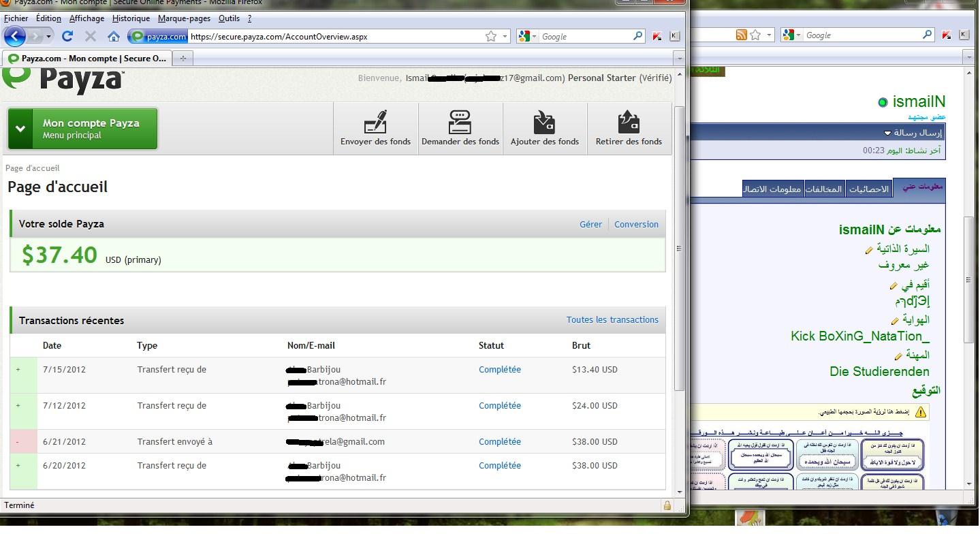This screenshot has height=538, width=980.
Task: Open the Conversion link
Action: 636,224
